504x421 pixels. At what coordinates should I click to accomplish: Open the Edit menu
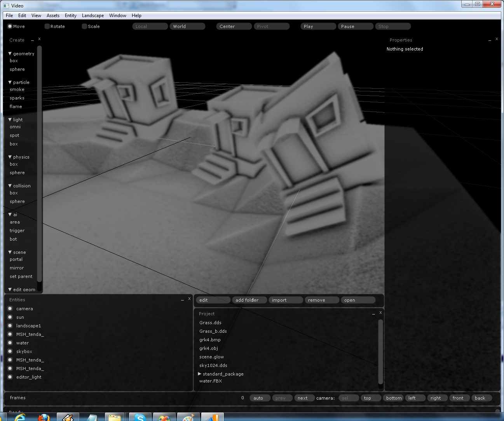[x=22, y=16]
